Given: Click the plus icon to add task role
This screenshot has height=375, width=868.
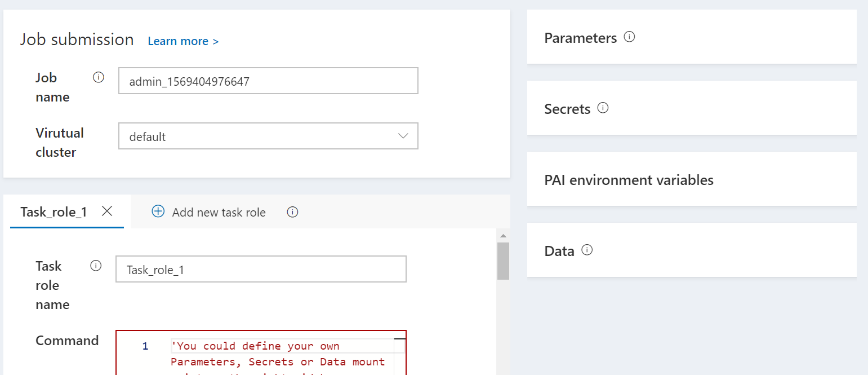Looking at the screenshot, I should point(158,211).
